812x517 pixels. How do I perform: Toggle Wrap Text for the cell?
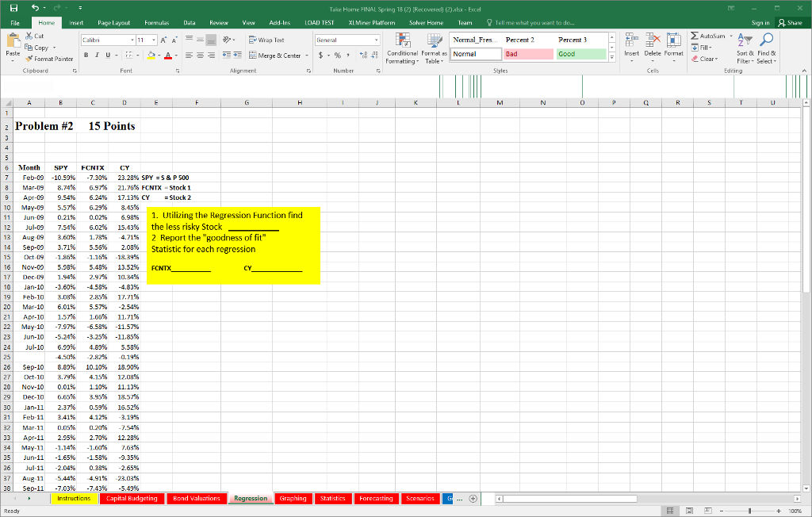click(x=266, y=40)
